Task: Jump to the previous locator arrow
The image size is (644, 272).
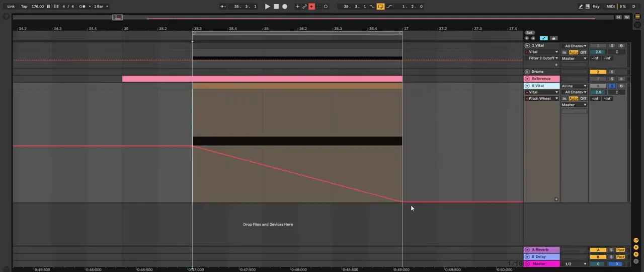Action: [527, 38]
